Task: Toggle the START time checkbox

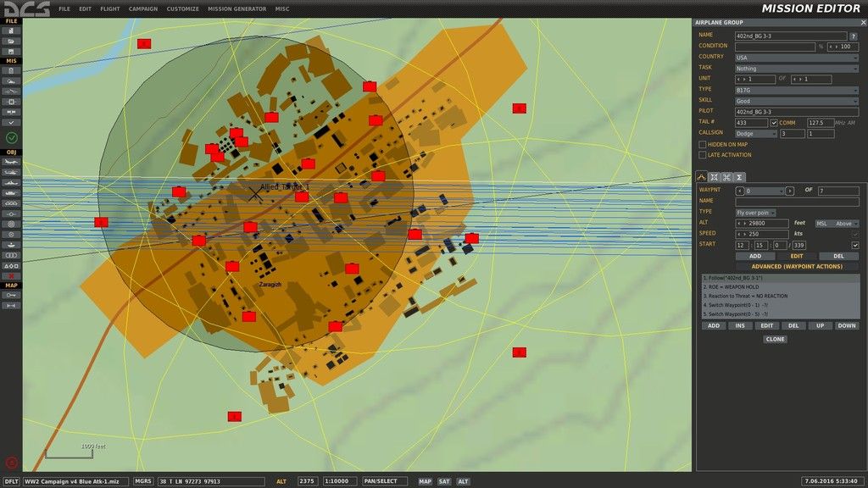Action: (855, 245)
